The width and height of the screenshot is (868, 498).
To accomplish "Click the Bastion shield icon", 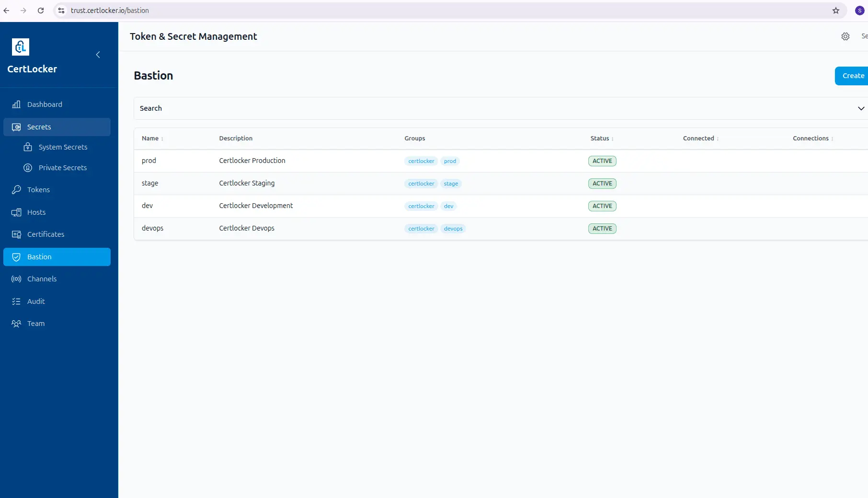I will tap(16, 257).
